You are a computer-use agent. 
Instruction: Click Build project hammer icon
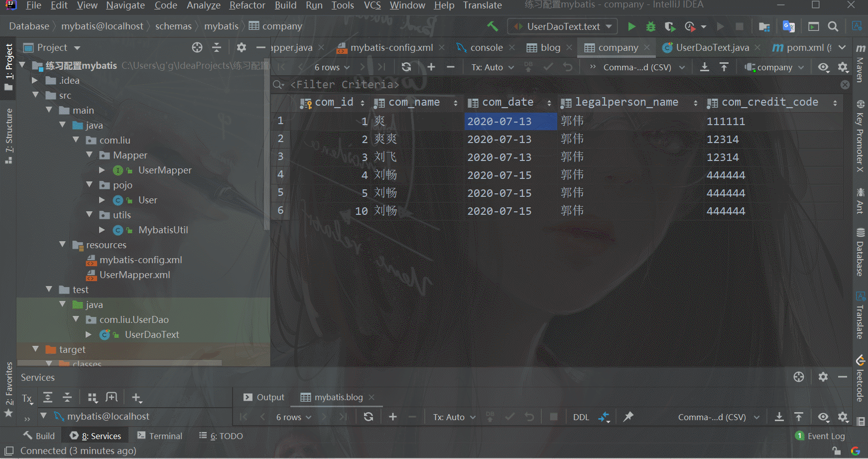tap(493, 26)
